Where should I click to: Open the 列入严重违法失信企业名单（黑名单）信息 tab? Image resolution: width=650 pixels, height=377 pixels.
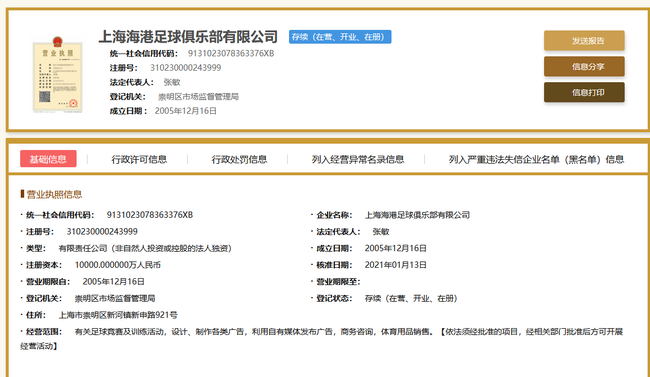pyautogui.click(x=536, y=159)
